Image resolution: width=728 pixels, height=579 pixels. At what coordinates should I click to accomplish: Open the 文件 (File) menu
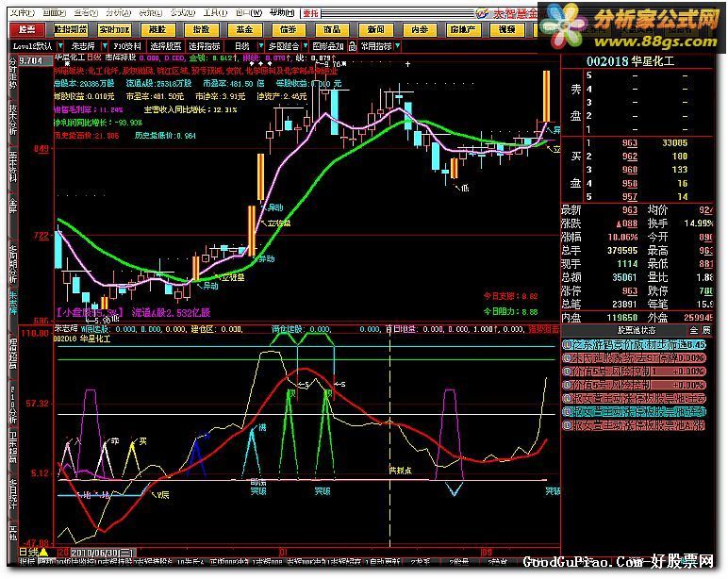pyautogui.click(x=23, y=13)
